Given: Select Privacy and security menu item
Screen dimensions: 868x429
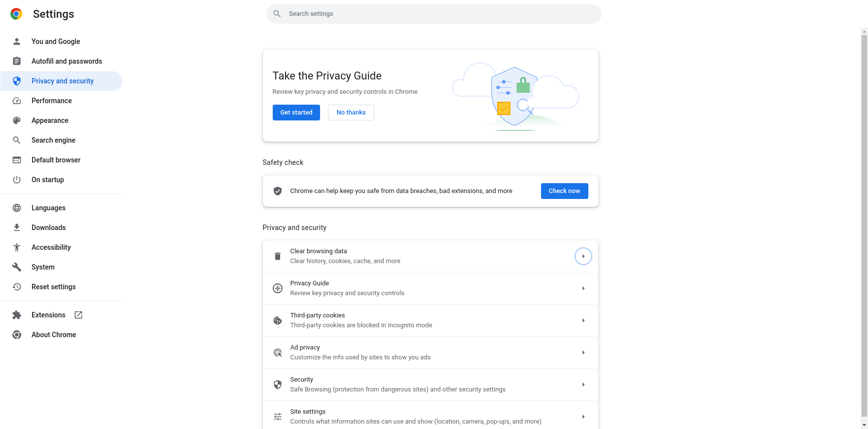Looking at the screenshot, I should click(x=61, y=81).
